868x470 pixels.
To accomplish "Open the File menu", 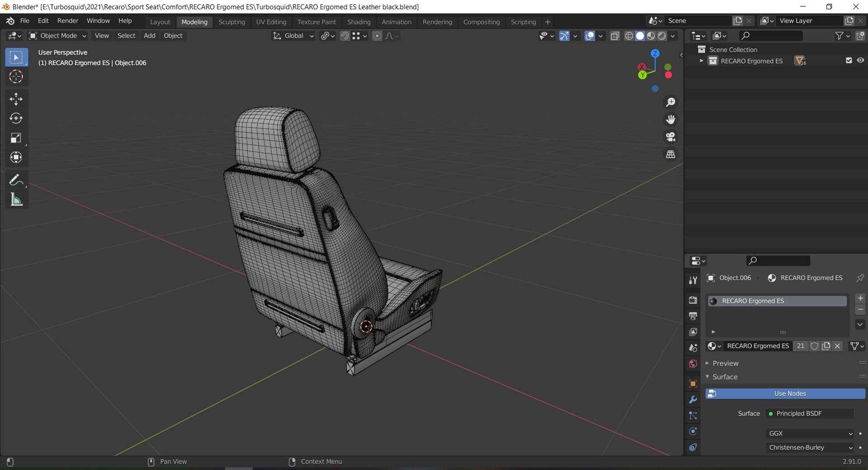I will pos(25,21).
